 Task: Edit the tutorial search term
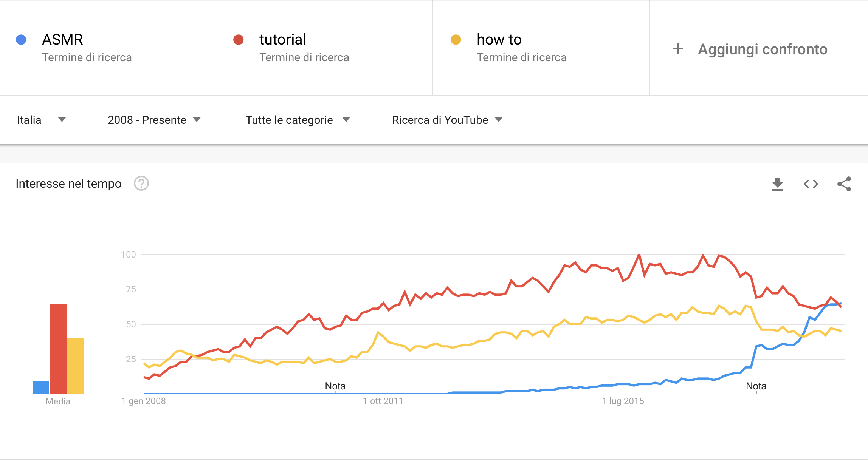tap(282, 40)
